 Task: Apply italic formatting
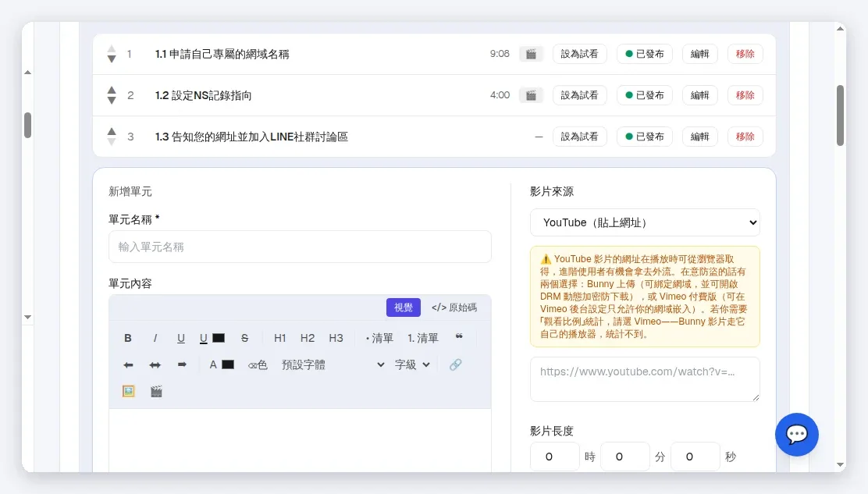(x=155, y=338)
